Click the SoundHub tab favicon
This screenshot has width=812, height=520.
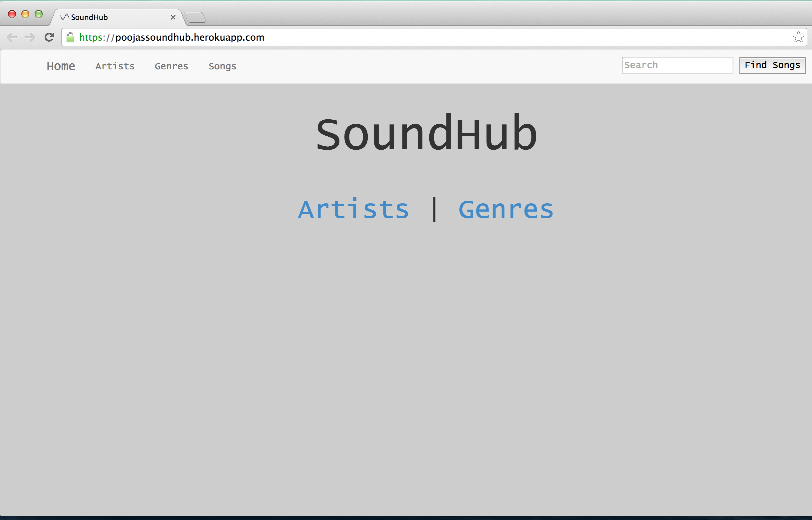64,17
